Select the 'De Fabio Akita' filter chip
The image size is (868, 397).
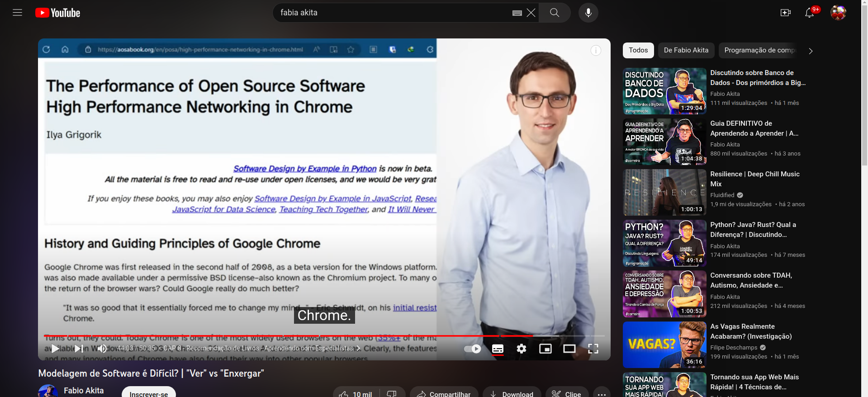tap(686, 50)
